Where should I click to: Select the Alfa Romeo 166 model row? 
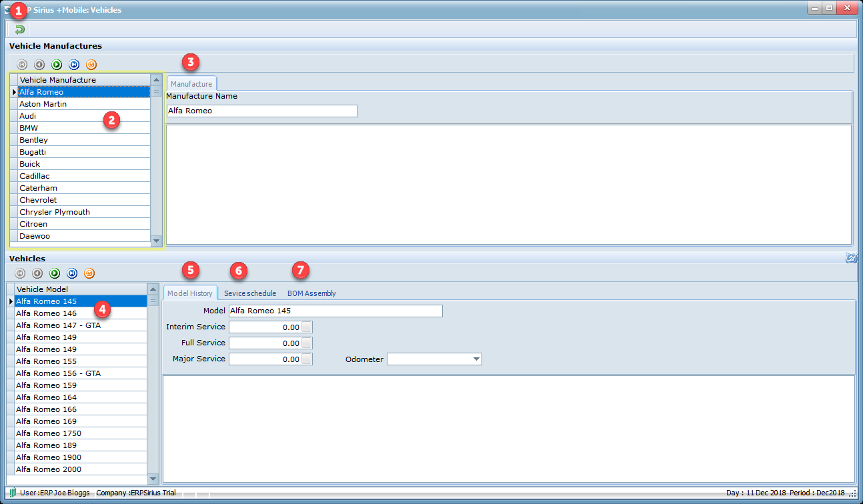(81, 409)
